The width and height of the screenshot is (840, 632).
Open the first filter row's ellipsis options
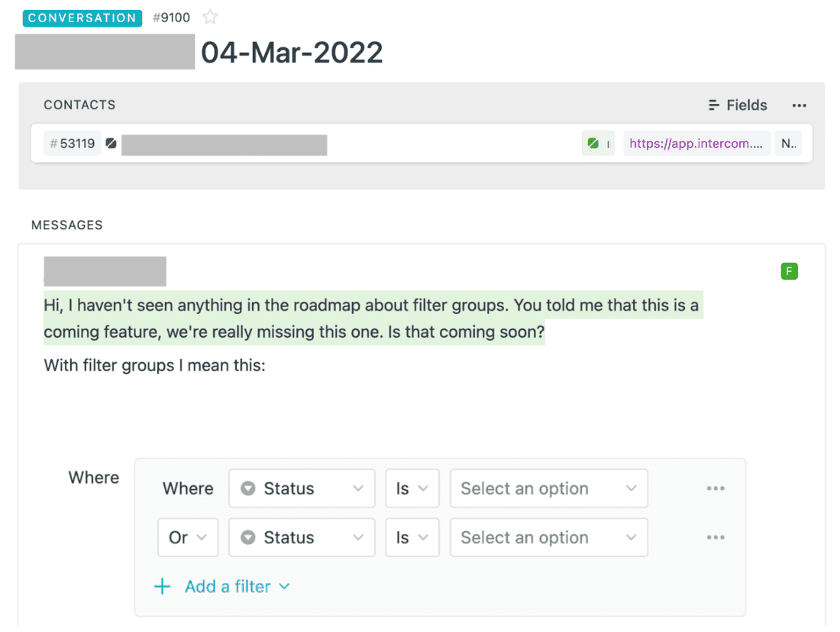click(716, 488)
